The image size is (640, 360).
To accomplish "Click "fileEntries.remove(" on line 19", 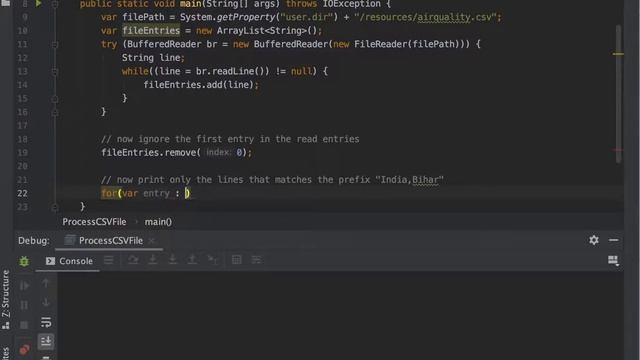I will click(151, 153).
